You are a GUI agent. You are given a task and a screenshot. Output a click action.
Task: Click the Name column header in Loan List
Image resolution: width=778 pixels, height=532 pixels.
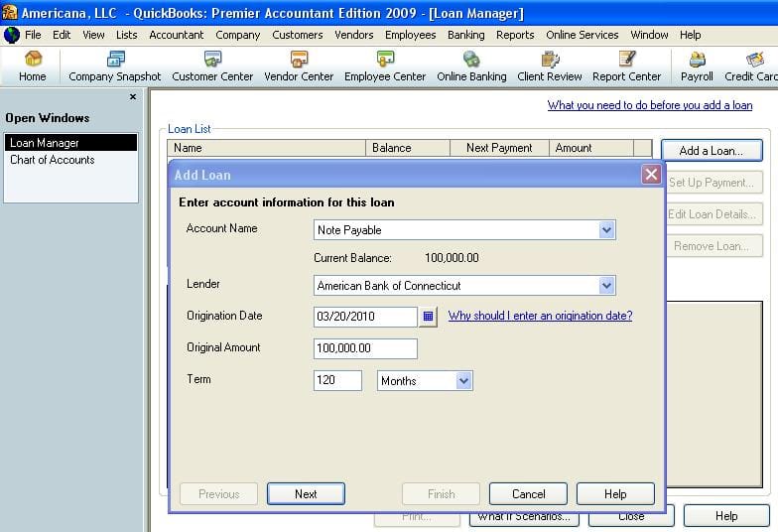click(266, 148)
